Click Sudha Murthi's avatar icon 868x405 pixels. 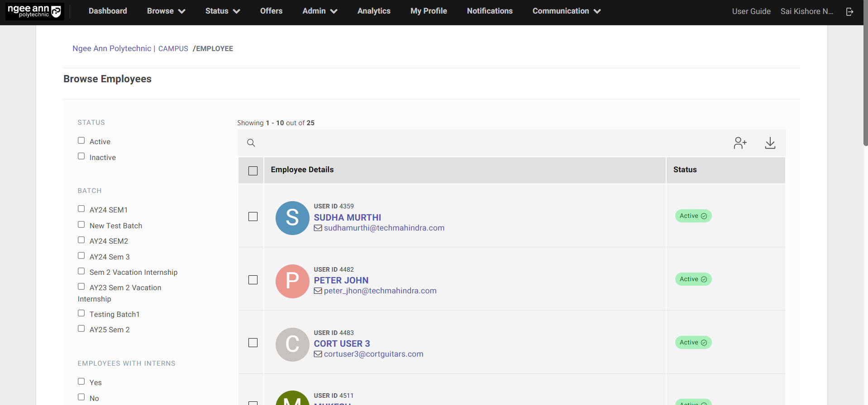[x=292, y=218]
